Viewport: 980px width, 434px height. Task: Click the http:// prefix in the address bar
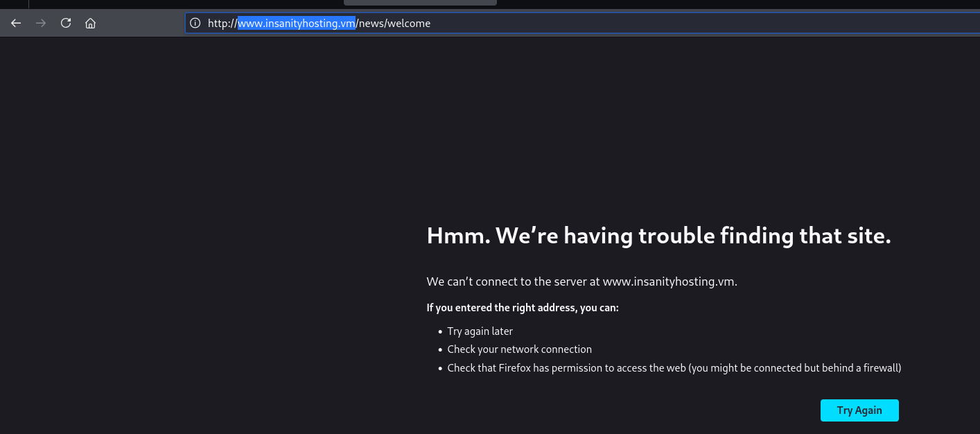(222, 24)
